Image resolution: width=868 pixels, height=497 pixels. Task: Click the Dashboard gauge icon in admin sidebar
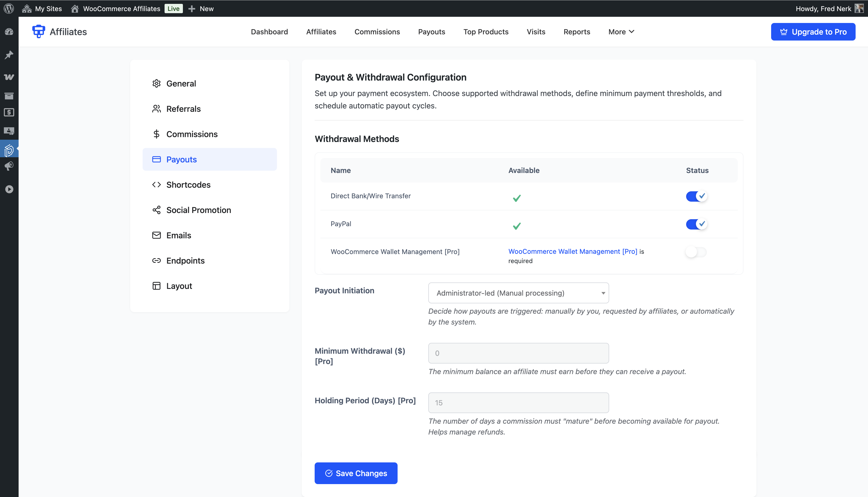9,31
